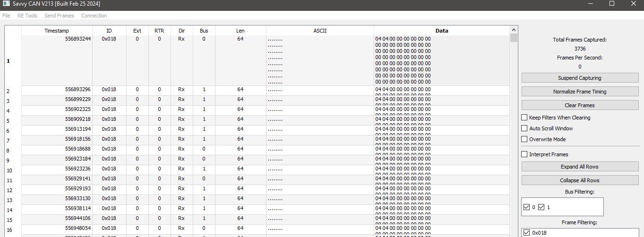Screen dimensions: 644x237
Task: Click the Timestamp column header
Action: point(57,31)
